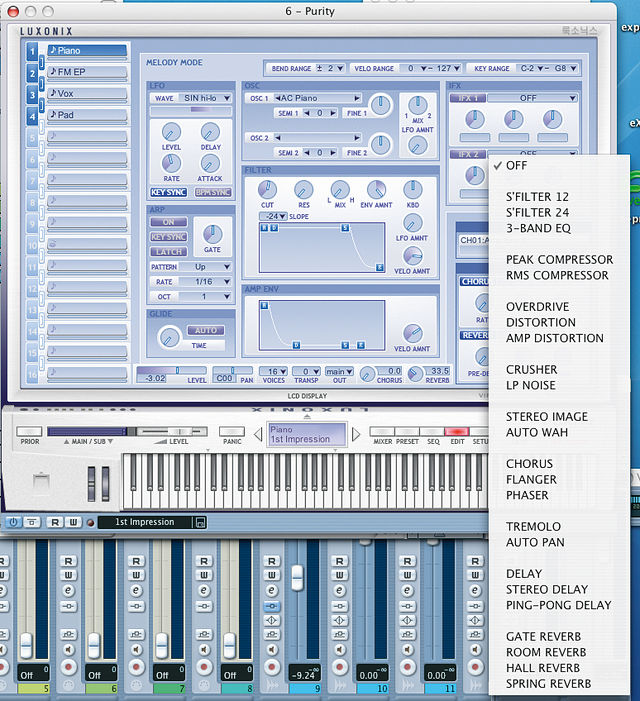The image size is (640, 701).
Task: Click the channel 9 volume fader
Action: tap(297, 578)
